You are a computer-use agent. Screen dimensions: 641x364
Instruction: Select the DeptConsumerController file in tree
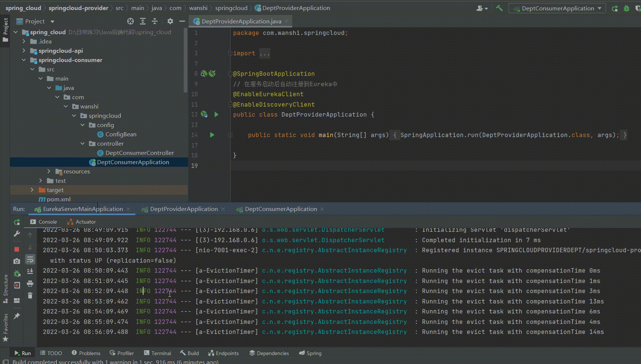(x=139, y=153)
